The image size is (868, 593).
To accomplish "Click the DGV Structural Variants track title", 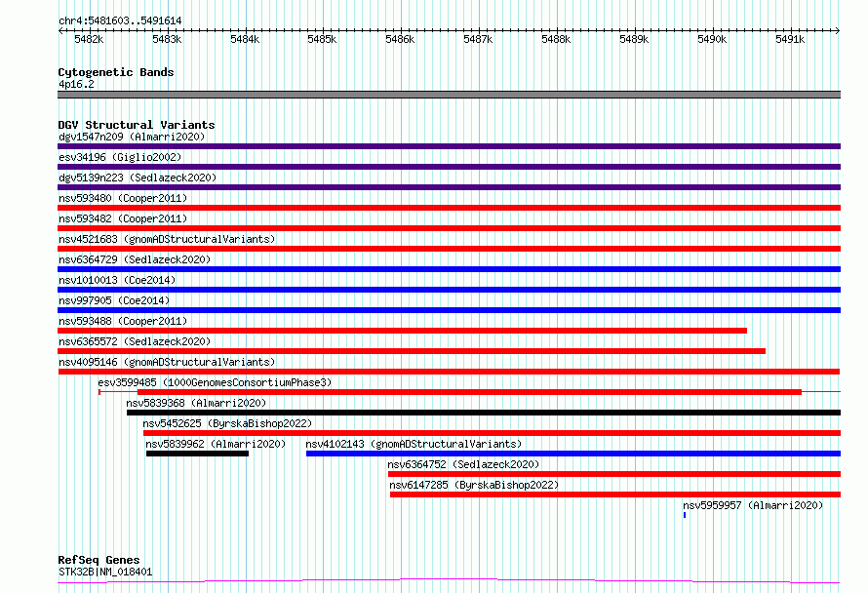I will coord(137,125).
